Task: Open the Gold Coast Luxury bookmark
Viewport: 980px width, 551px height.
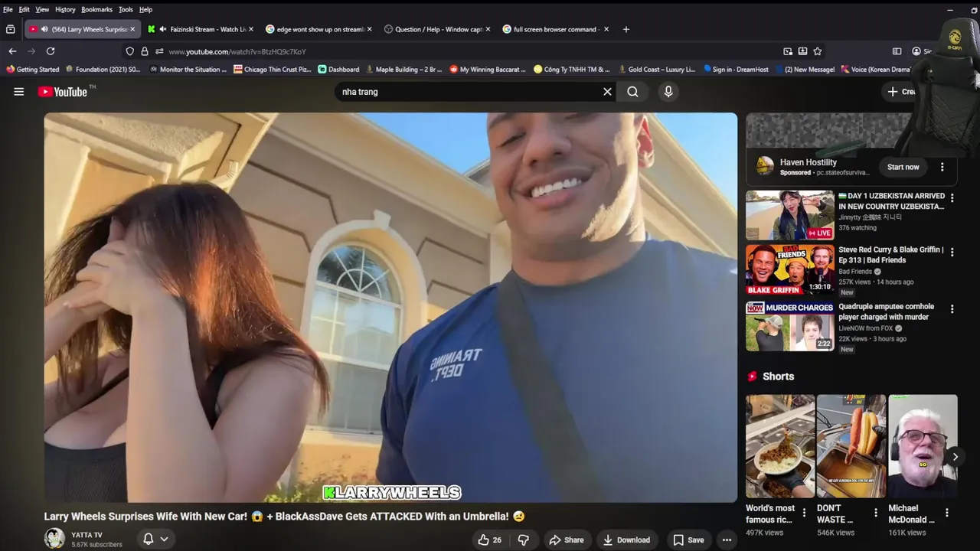Action: (657, 70)
